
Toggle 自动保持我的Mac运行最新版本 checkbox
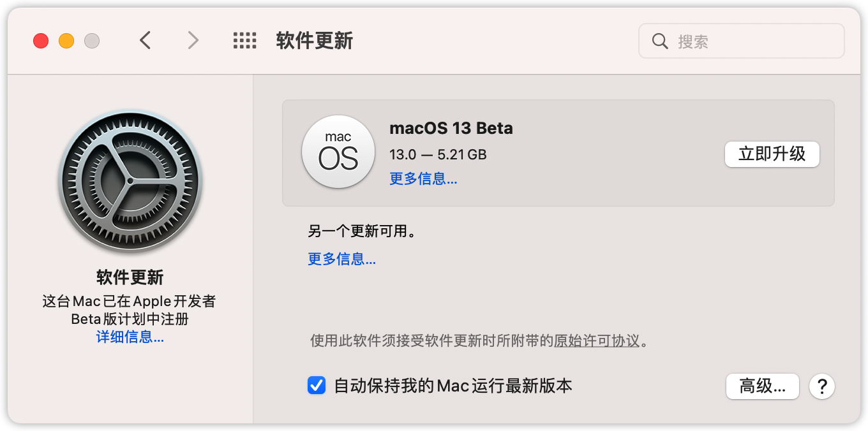pyautogui.click(x=317, y=385)
